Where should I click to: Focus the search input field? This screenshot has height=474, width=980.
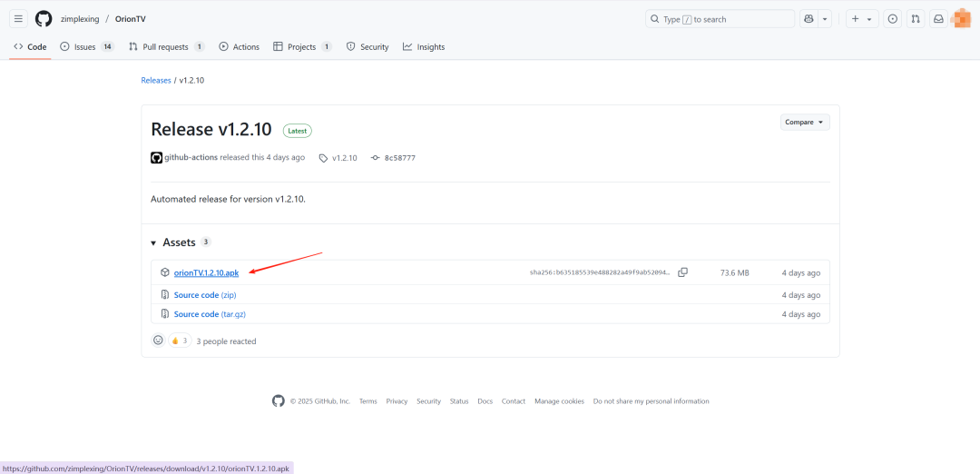pos(720,19)
